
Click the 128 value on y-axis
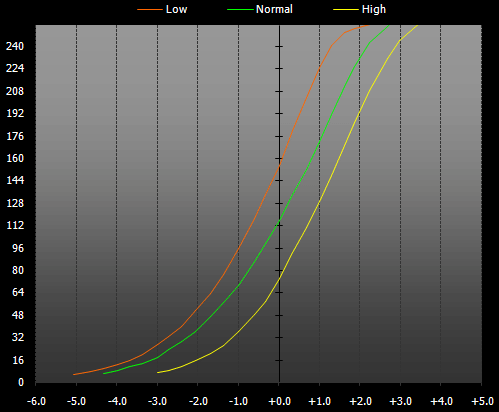(x=15, y=203)
